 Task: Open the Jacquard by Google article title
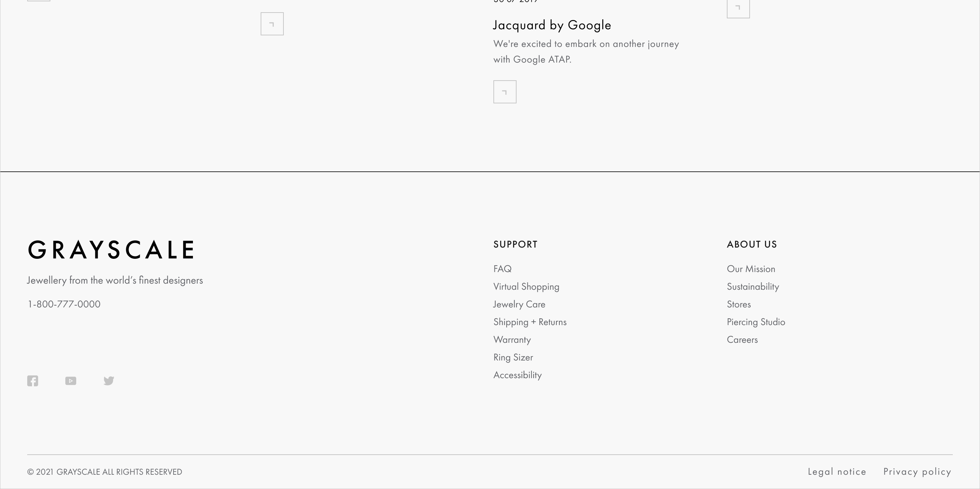552,25
